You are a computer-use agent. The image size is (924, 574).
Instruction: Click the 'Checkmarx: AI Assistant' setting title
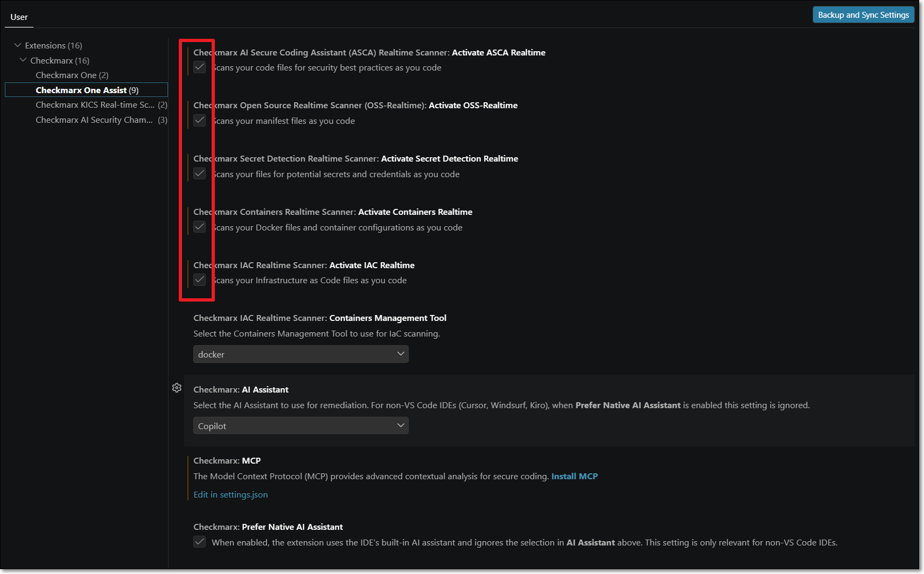241,389
